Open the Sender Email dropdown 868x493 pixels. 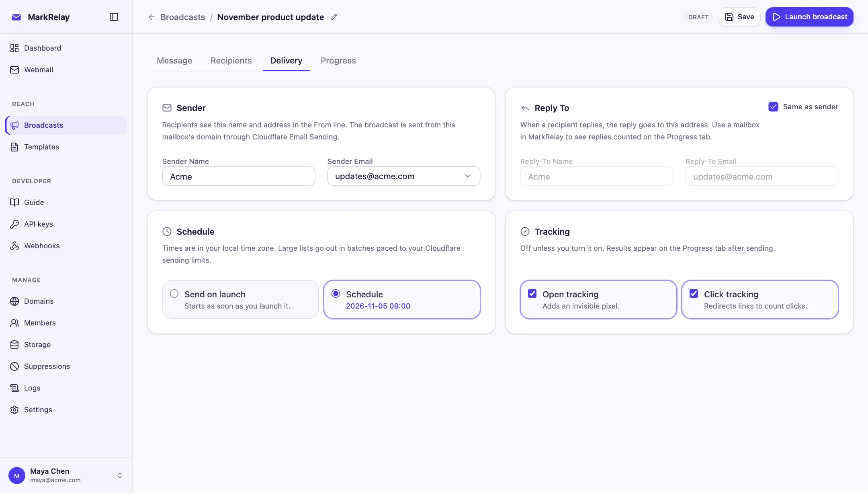coord(403,176)
